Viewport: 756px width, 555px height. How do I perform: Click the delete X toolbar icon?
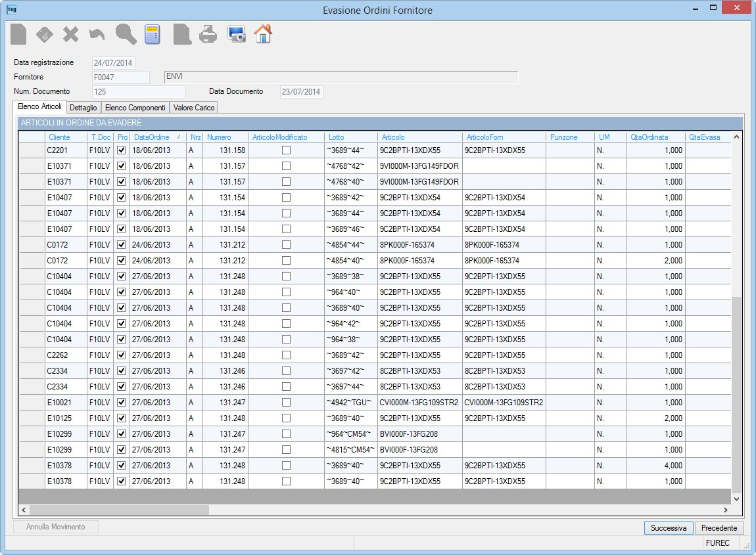point(70,35)
